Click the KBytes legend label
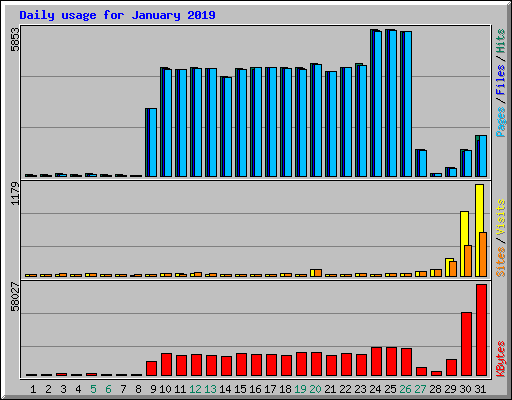This screenshot has width=512, height=400. click(x=500, y=359)
